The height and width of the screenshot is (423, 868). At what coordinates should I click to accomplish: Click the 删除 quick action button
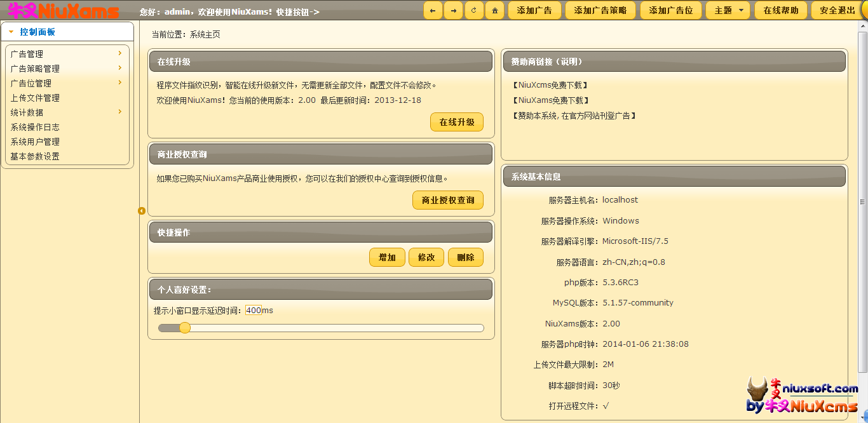tap(466, 257)
